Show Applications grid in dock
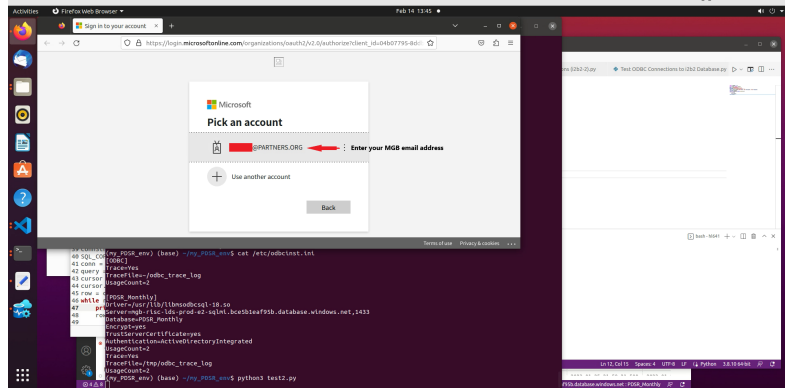Screen dimensions: 785x388 [x=23, y=375]
